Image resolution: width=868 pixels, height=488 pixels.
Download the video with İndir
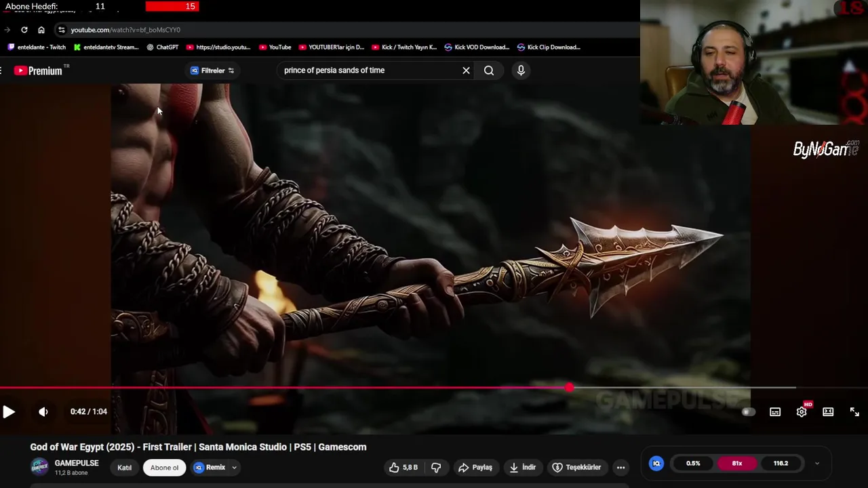523,467
